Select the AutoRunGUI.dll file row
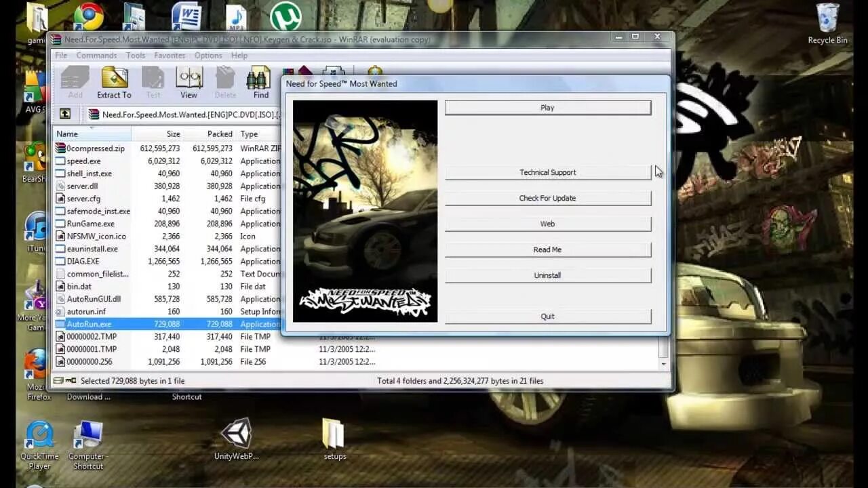This screenshot has height=488, width=868. (167, 299)
